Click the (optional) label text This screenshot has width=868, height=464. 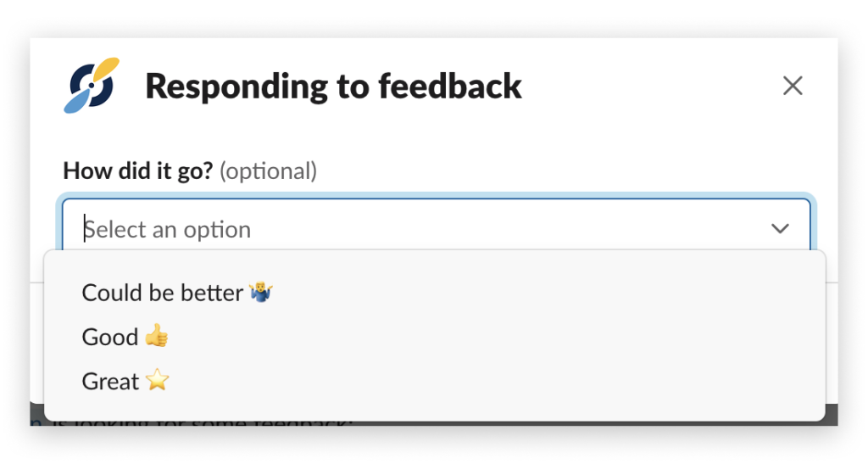pos(268,171)
